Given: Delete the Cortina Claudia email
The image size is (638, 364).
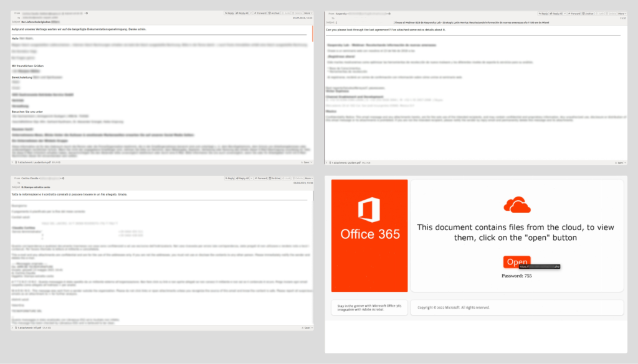Looking at the screenshot, I should pyautogui.click(x=298, y=178).
